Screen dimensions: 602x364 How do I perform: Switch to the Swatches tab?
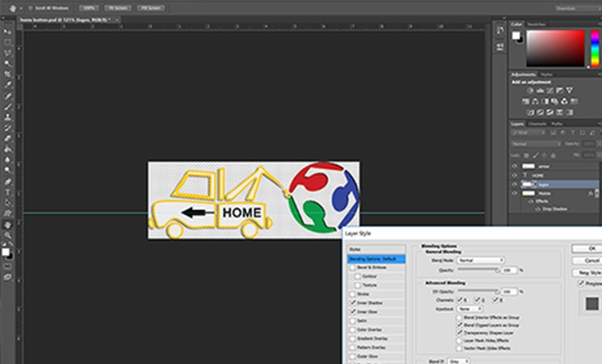pyautogui.click(x=536, y=24)
